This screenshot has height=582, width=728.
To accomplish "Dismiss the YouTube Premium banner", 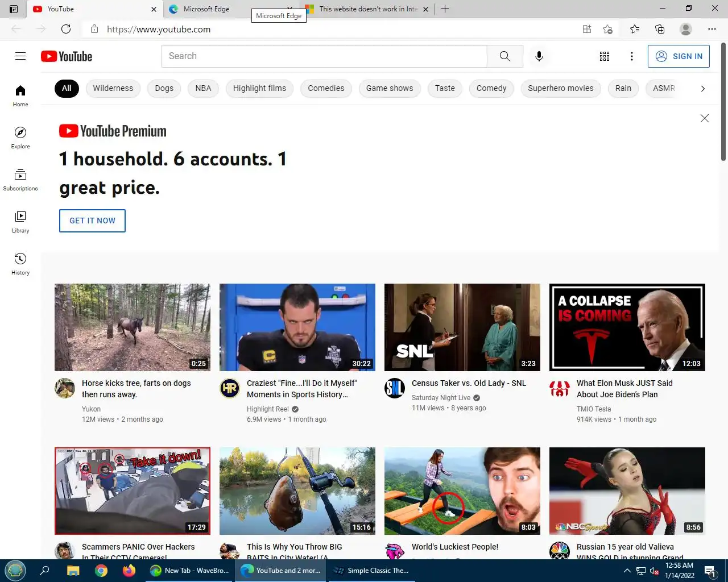I will point(705,118).
